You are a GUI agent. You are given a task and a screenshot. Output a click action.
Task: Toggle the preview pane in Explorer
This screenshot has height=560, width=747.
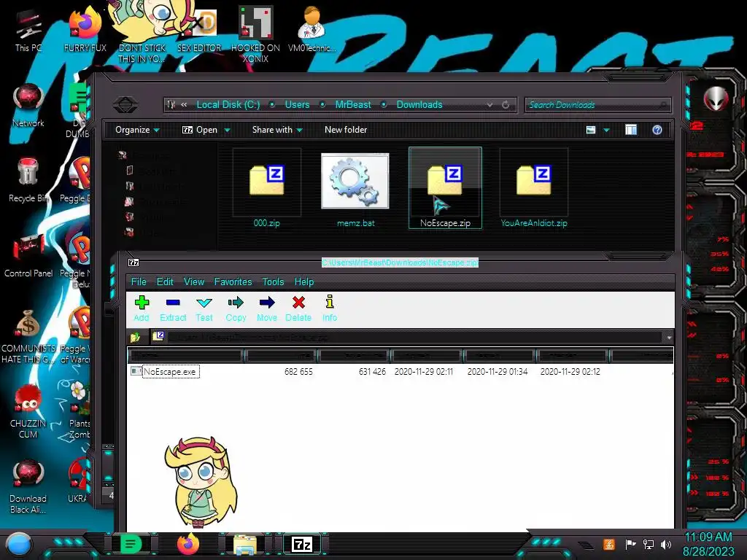coord(631,130)
